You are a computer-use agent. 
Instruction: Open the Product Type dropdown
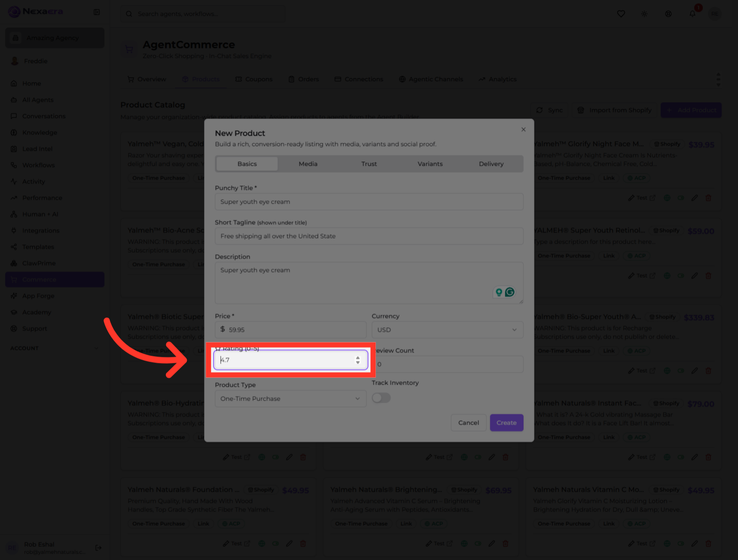click(x=290, y=399)
